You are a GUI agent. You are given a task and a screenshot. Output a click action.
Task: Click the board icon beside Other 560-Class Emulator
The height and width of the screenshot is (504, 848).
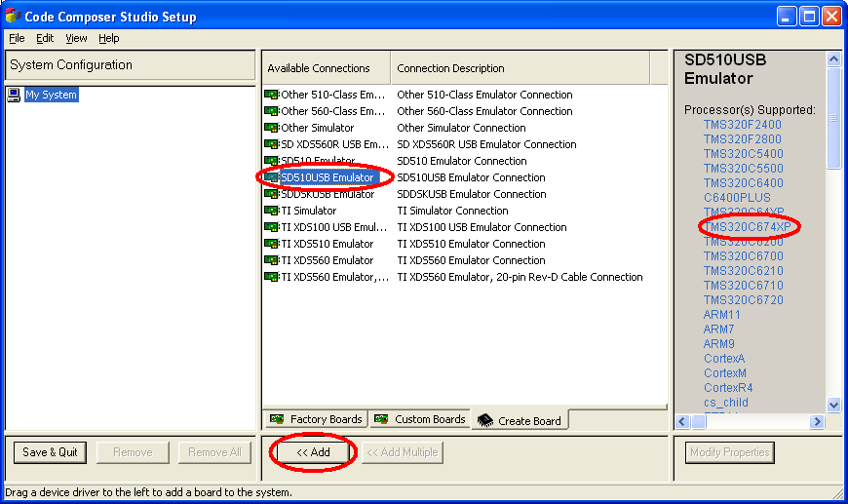click(x=271, y=111)
